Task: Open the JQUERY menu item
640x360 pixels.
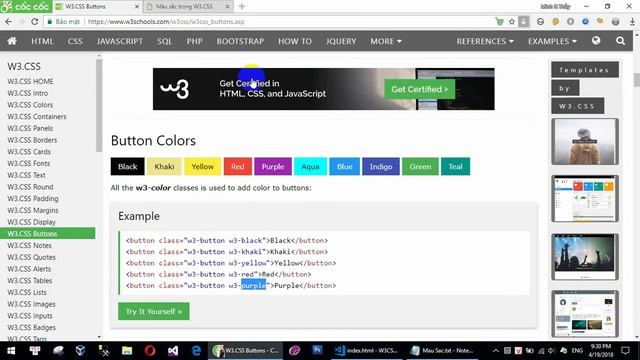Action: click(x=341, y=41)
